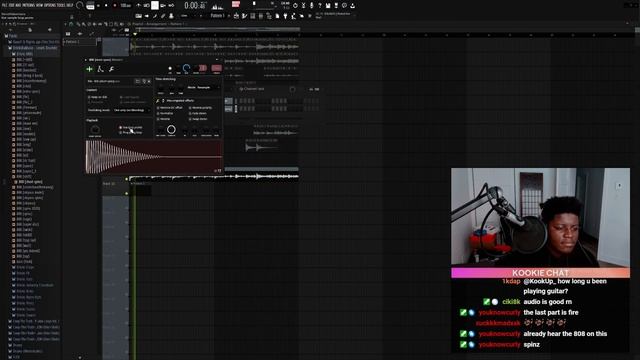Click the question mark help icon in top toolbar
Image resolution: width=640 pixels, height=360 pixels.
coord(320,6)
